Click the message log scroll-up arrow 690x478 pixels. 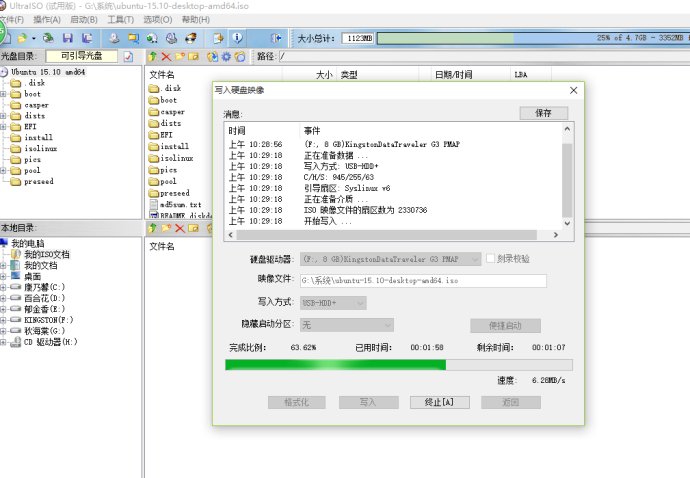click(x=567, y=129)
